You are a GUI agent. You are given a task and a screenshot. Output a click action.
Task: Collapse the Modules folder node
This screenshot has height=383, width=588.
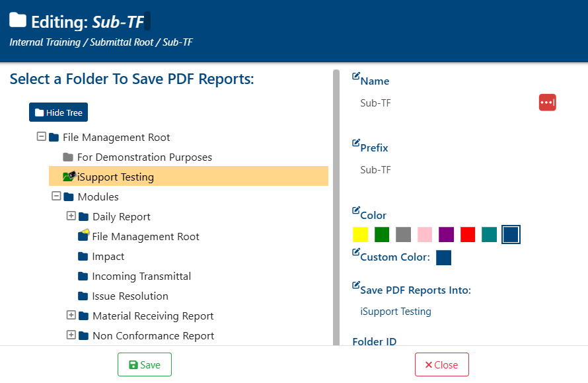tap(56, 196)
